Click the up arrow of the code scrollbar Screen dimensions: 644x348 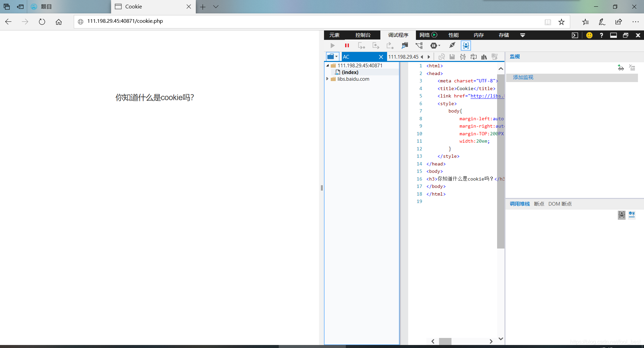[501, 69]
